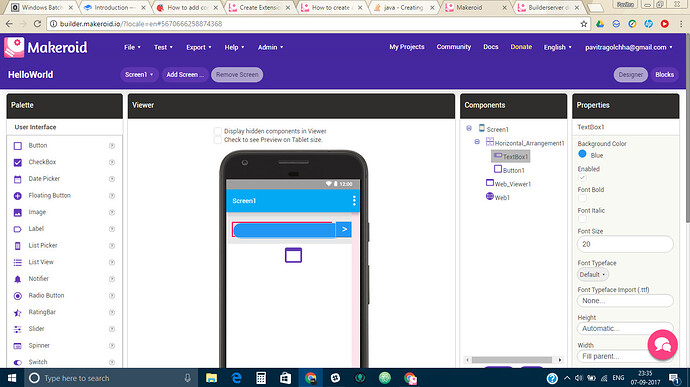Open the Screen1 selector dropdown
690x387 pixels.
coord(139,74)
